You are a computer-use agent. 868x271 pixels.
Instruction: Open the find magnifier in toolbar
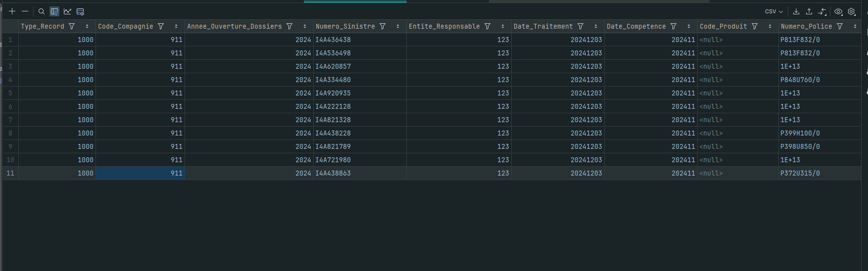pyautogui.click(x=42, y=11)
